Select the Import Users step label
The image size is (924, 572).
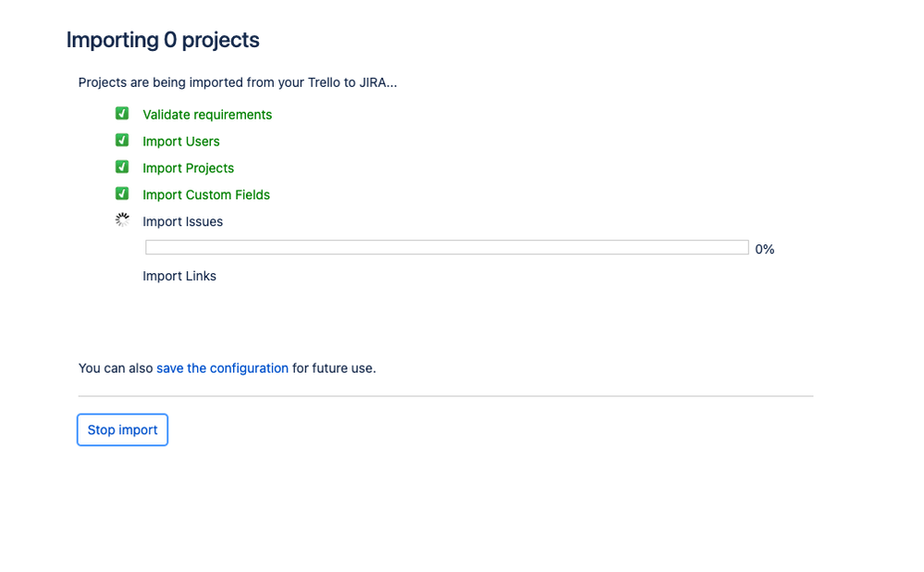tap(181, 142)
